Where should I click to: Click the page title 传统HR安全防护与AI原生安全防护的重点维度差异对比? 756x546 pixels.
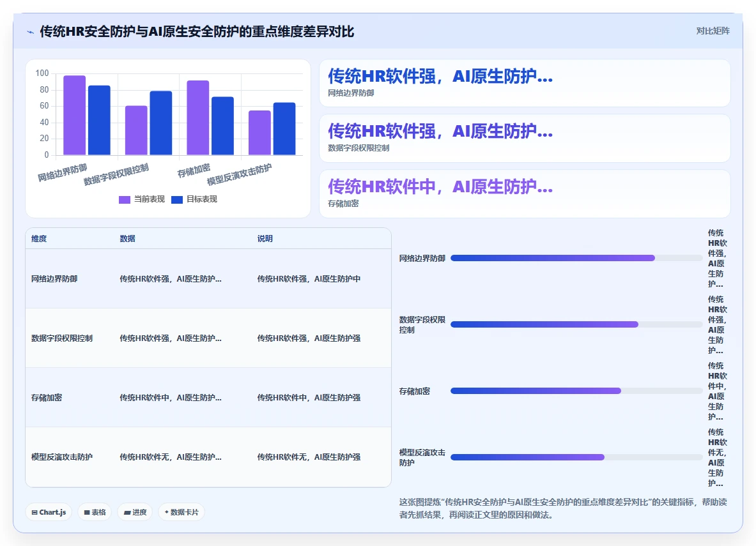197,31
